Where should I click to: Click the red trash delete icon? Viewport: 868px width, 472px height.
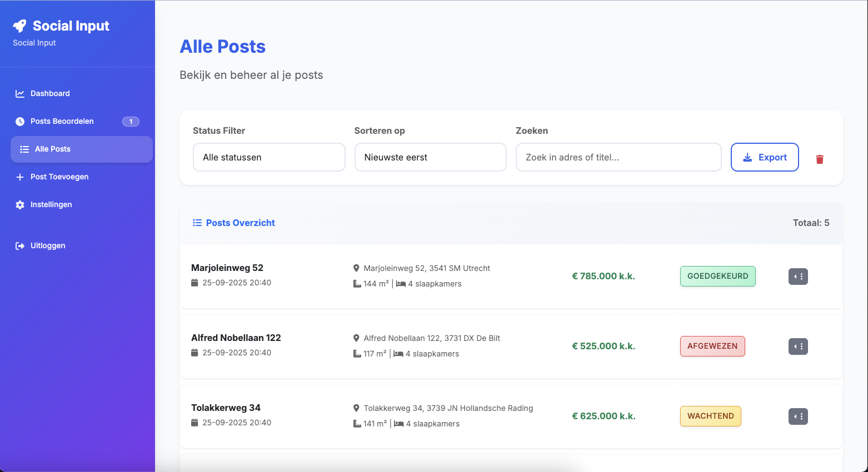point(819,159)
